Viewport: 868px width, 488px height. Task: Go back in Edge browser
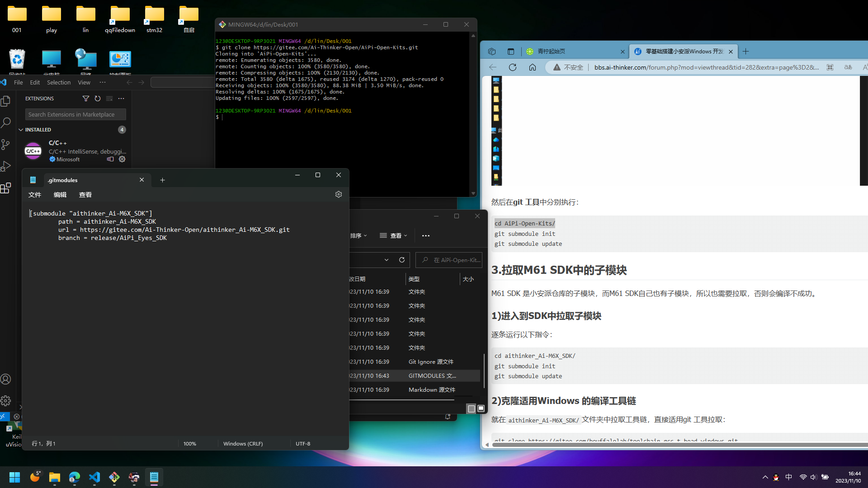click(493, 67)
